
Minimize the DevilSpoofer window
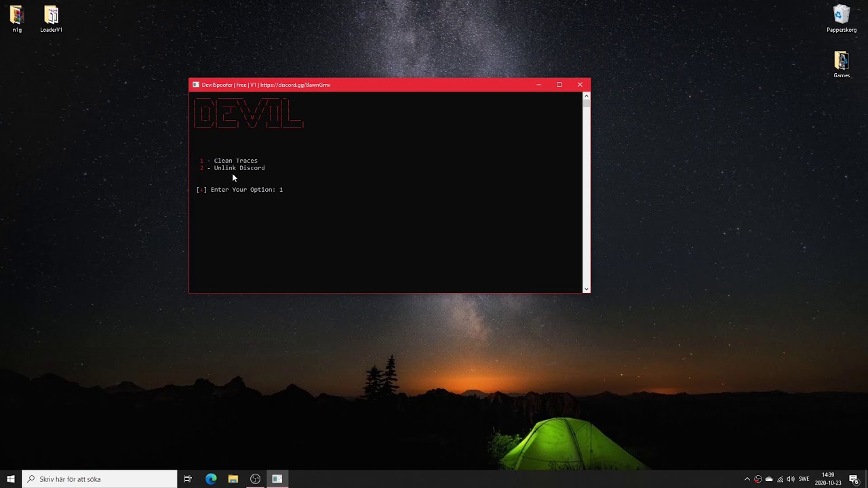click(538, 85)
